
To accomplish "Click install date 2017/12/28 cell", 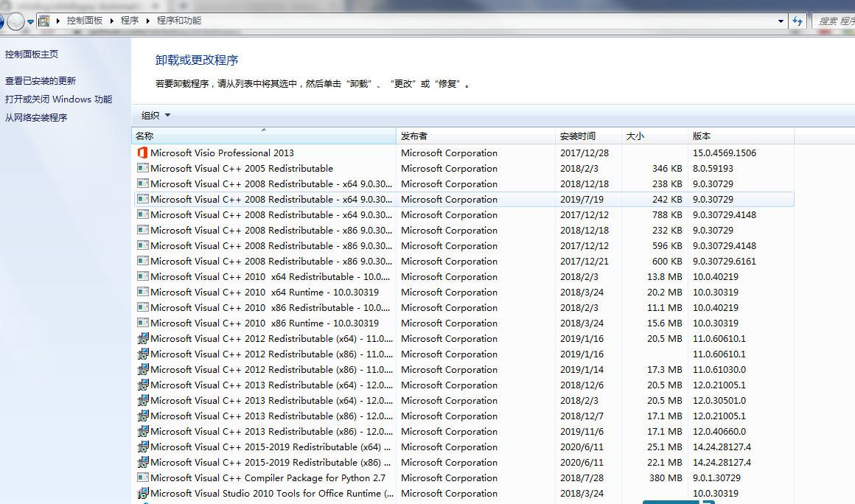I will (x=584, y=153).
